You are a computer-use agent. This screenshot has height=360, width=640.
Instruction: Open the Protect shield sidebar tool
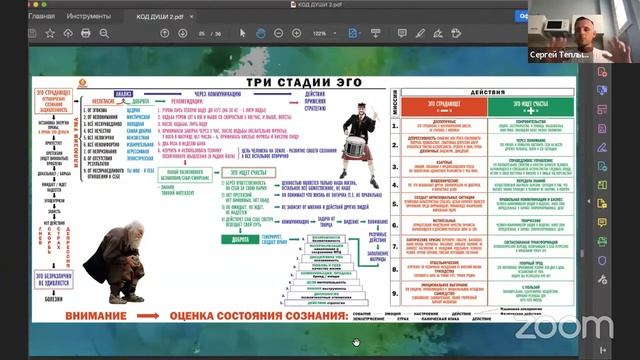(x=602, y=260)
